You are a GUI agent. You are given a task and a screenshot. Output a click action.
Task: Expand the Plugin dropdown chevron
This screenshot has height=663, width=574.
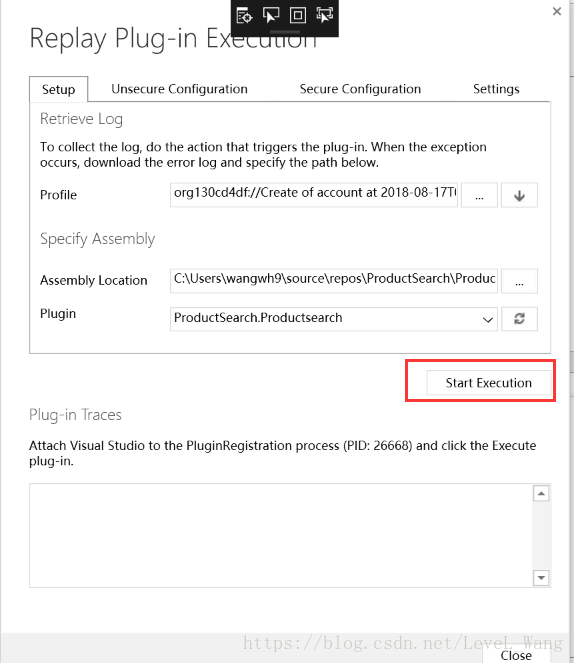488,320
